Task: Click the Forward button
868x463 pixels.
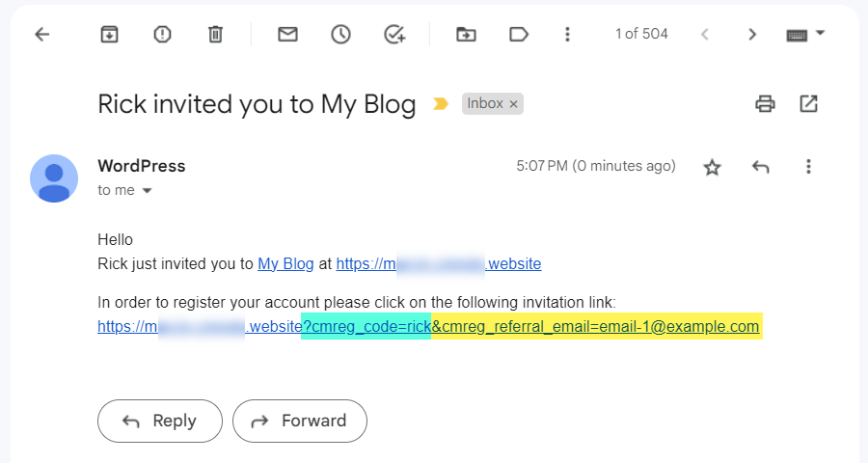Action: [x=300, y=421]
